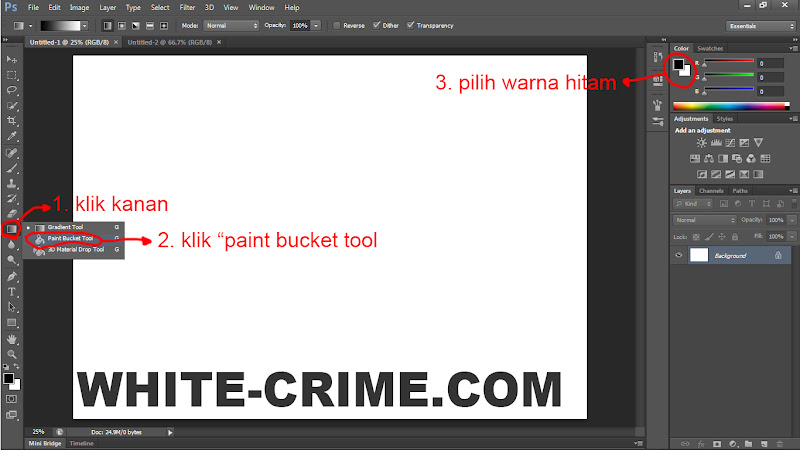This screenshot has width=800, height=450.
Task: Click the Background layer thumbnail
Action: coord(698,255)
